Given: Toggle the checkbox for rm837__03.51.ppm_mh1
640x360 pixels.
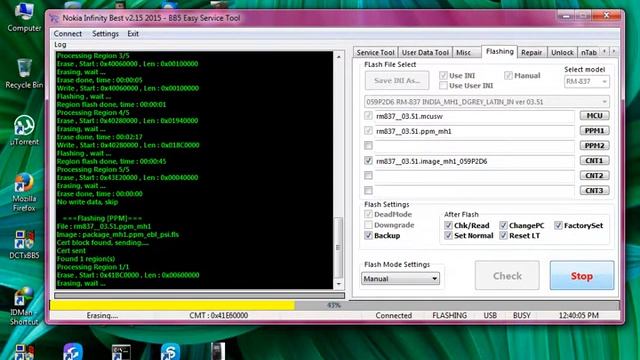Looking at the screenshot, I should [x=368, y=131].
